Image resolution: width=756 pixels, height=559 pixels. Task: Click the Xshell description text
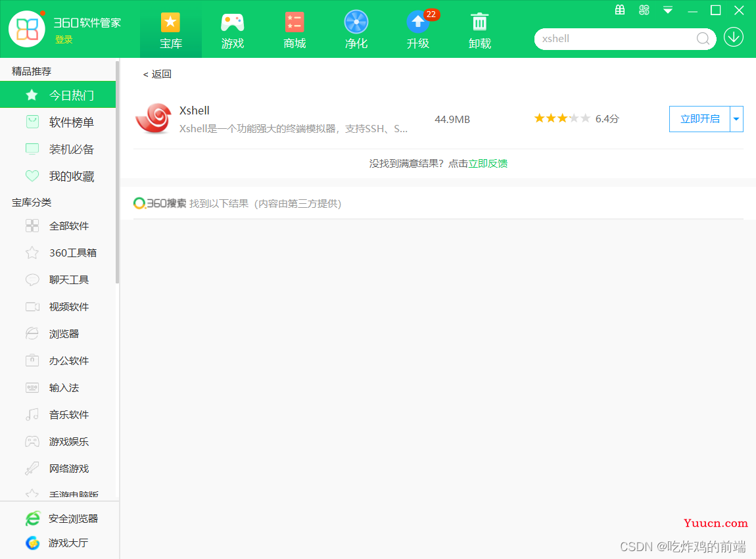[x=293, y=129]
